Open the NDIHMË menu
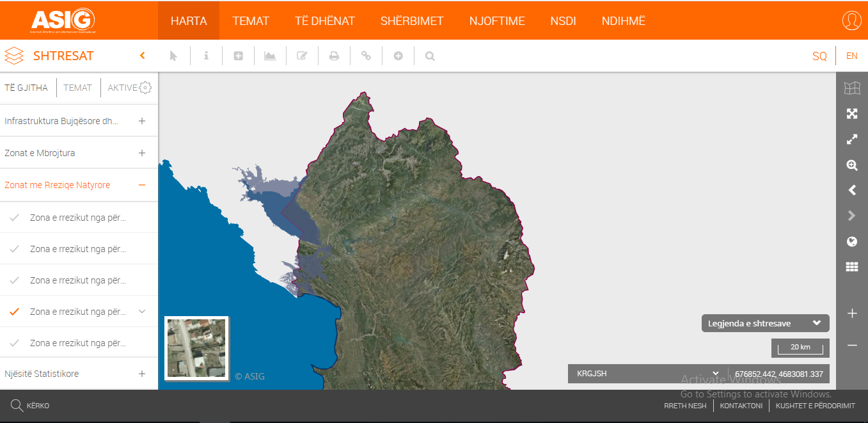The width and height of the screenshot is (868, 423). click(x=624, y=20)
